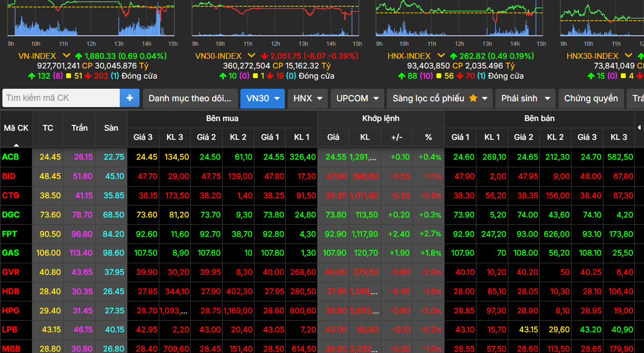
Task: Click the % change column header
Action: 428,137
